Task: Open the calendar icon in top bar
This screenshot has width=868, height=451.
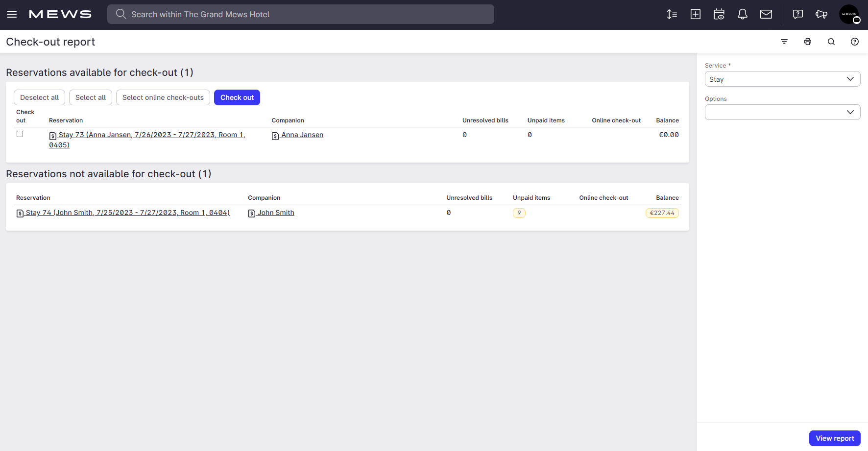Action: coord(719,14)
